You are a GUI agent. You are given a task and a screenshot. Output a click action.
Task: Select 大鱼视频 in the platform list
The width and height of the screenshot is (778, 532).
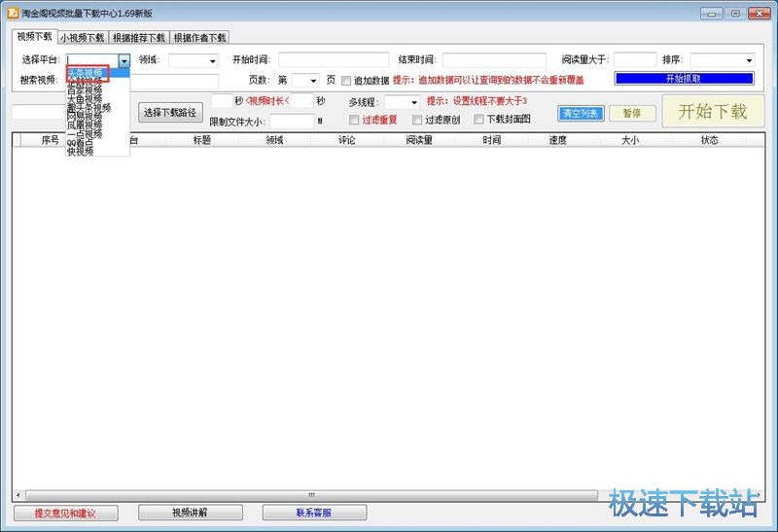[x=98, y=99]
